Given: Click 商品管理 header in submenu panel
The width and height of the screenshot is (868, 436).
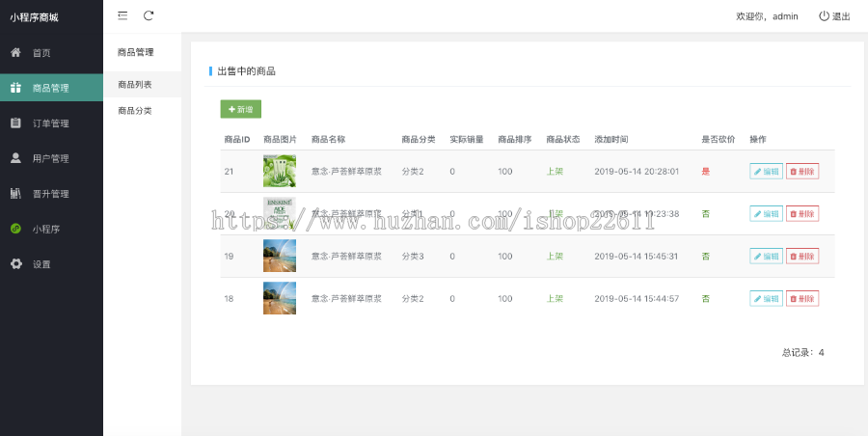Looking at the screenshot, I should click(136, 53).
